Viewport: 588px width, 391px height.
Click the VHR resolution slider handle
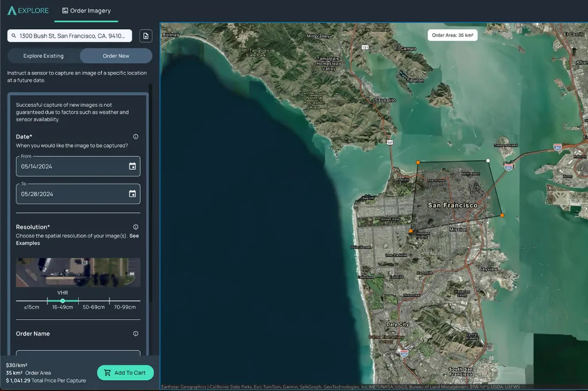coord(63,301)
